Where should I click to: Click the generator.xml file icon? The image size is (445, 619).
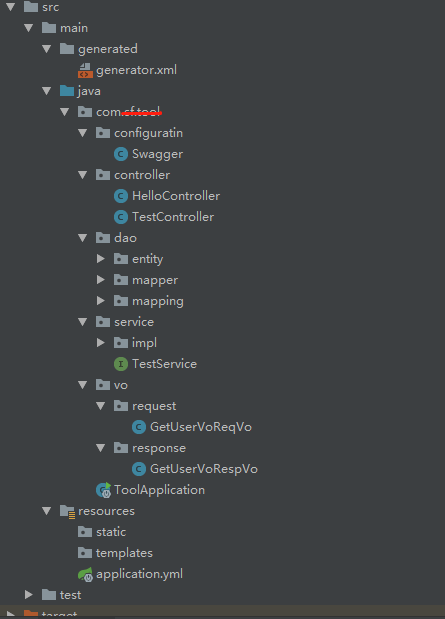tap(85, 70)
